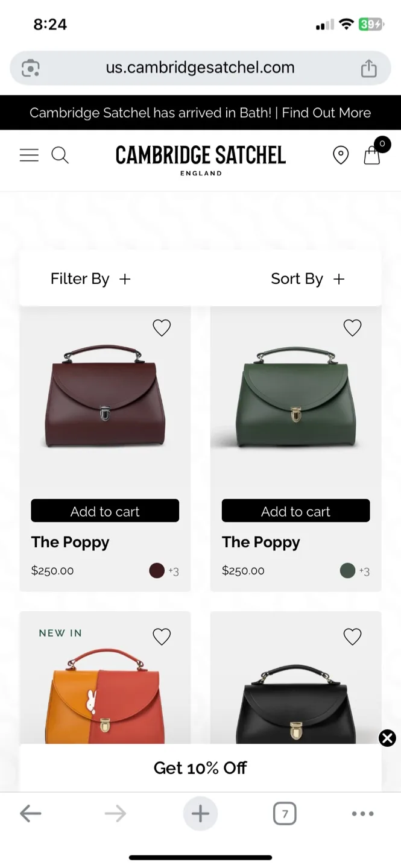This screenshot has width=401, height=868.
Task: Tap the plus button to open a new tab
Action: (x=200, y=813)
